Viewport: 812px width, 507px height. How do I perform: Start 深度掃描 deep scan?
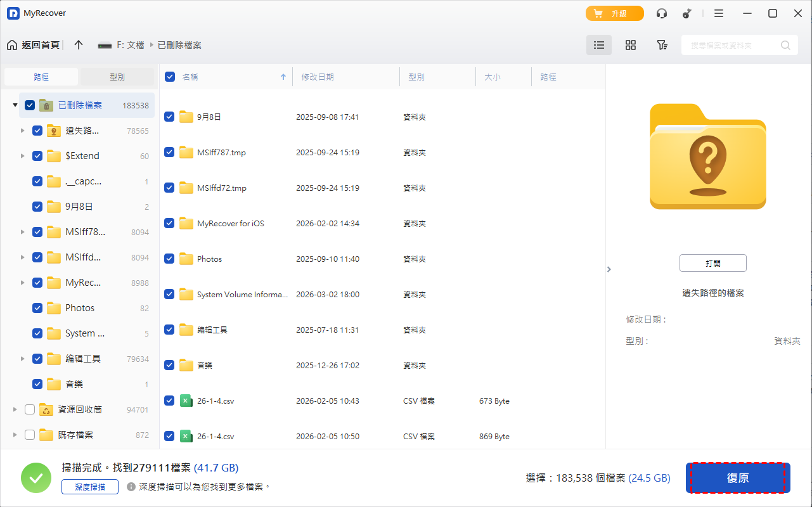pos(90,487)
